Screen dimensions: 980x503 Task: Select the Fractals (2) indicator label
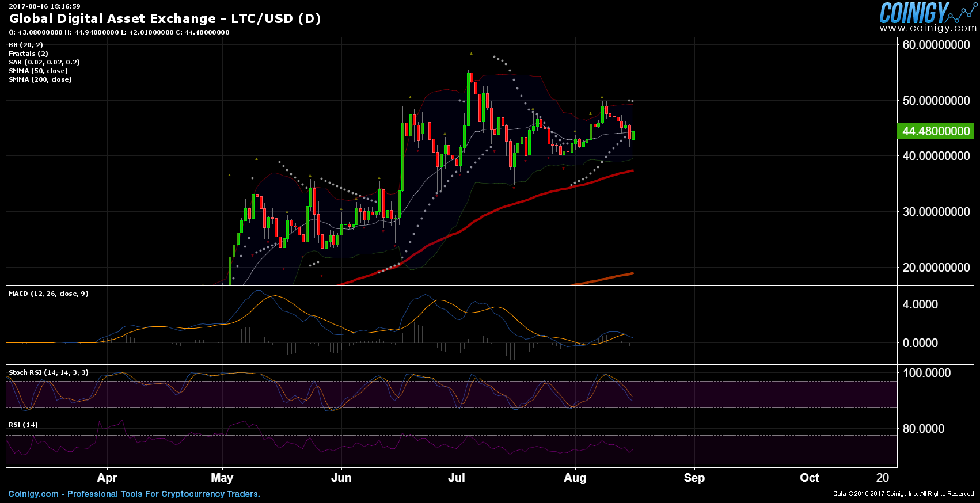(x=28, y=54)
